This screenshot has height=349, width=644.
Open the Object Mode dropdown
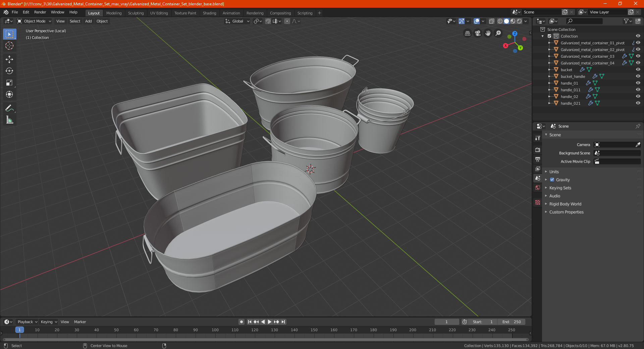point(34,21)
